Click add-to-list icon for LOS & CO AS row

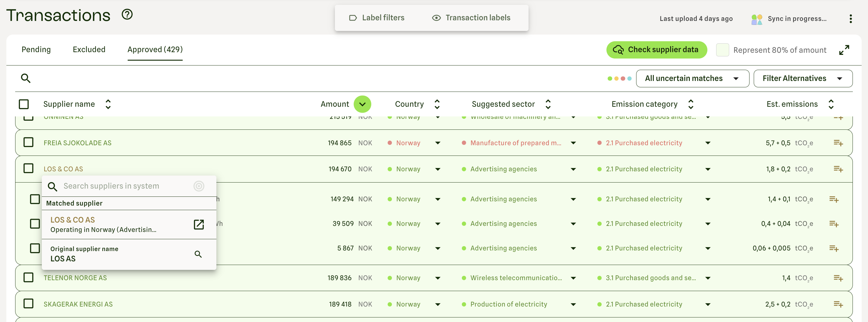(838, 169)
